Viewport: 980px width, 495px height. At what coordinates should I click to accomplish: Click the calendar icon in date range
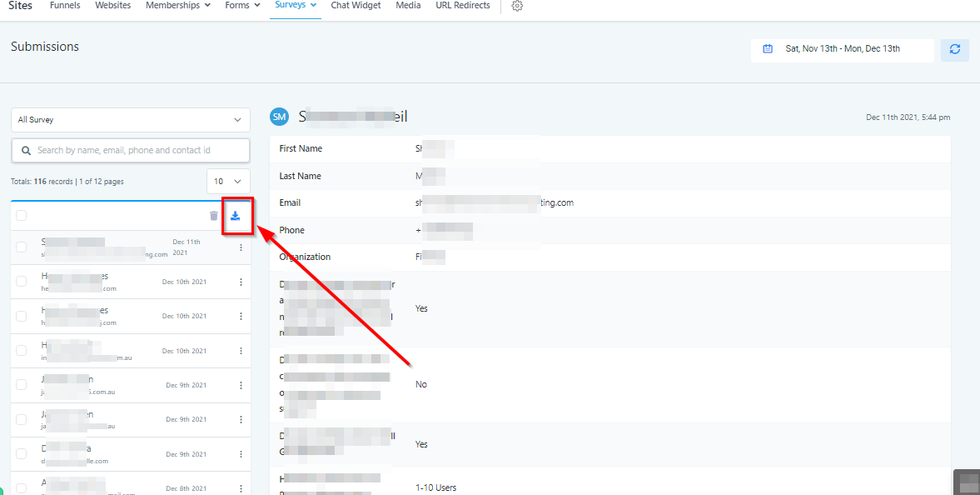[768, 49]
